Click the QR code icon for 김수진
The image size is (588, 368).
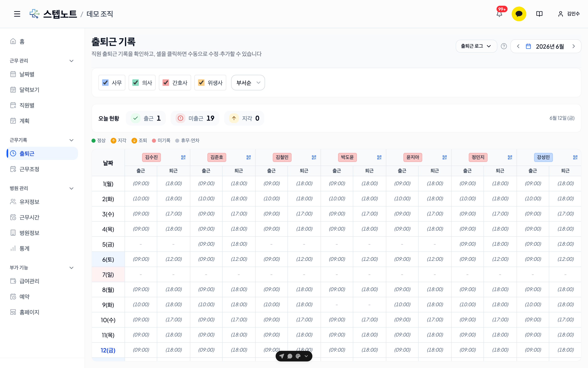183,157
